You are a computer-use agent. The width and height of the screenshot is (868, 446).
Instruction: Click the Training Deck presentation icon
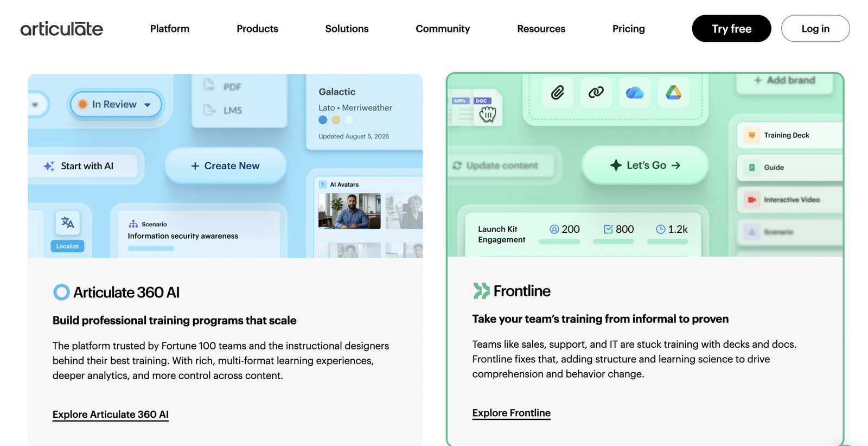click(751, 135)
